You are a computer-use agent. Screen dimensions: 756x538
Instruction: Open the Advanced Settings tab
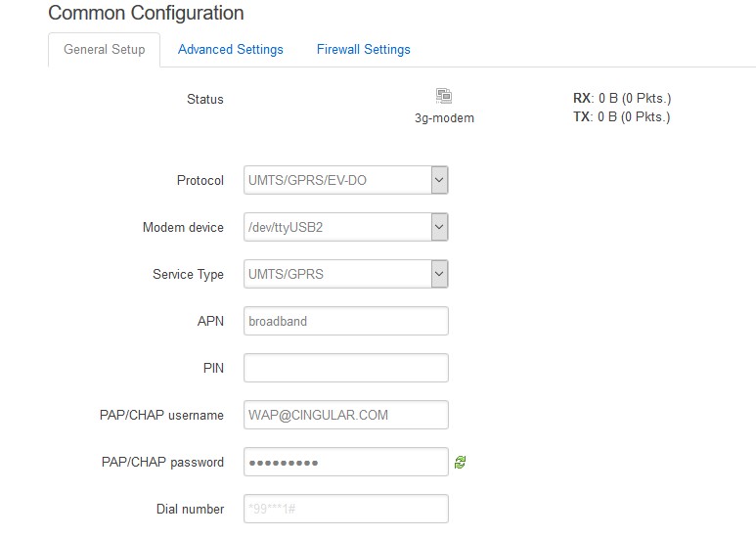[x=230, y=50]
